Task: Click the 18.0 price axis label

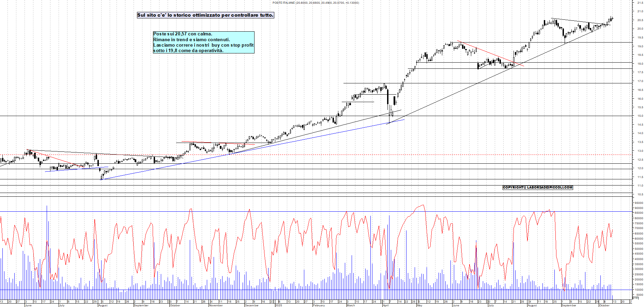Action: 640,64
